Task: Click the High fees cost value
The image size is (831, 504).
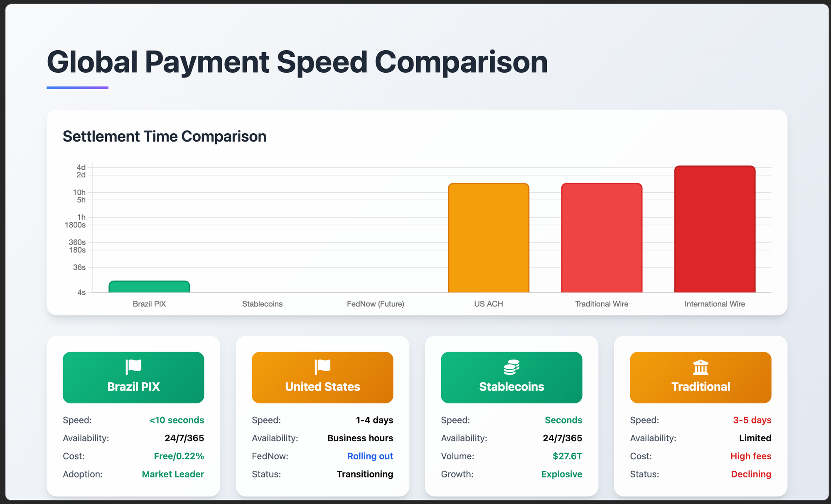Action: click(x=751, y=456)
